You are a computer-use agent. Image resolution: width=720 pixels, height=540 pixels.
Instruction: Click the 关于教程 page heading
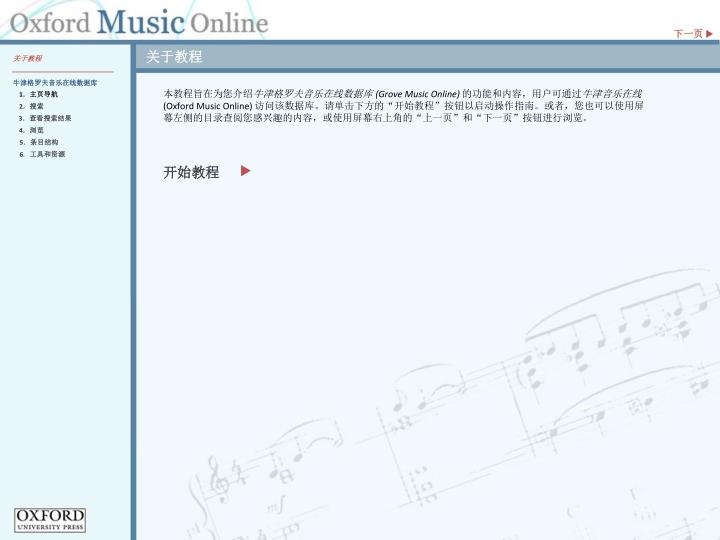174,56
